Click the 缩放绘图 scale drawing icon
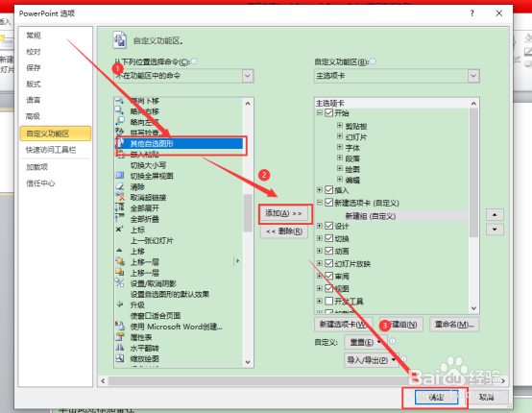This screenshot has width=532, height=413. (x=119, y=358)
